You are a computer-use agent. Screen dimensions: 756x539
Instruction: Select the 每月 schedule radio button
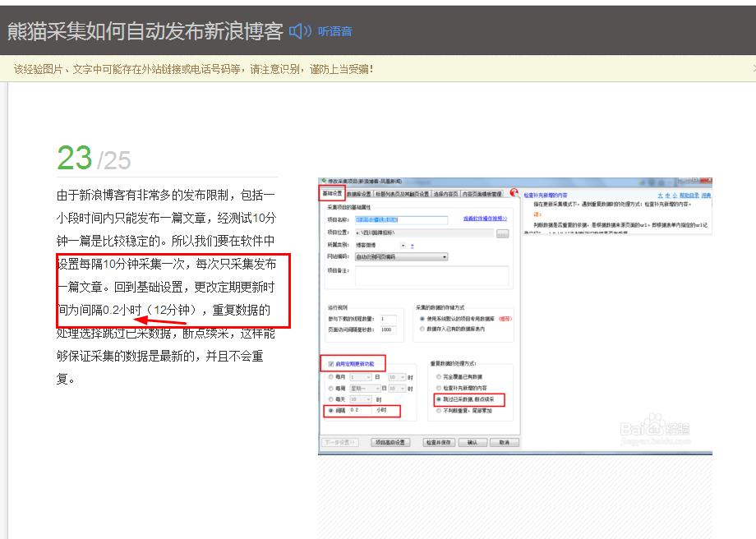(x=330, y=377)
